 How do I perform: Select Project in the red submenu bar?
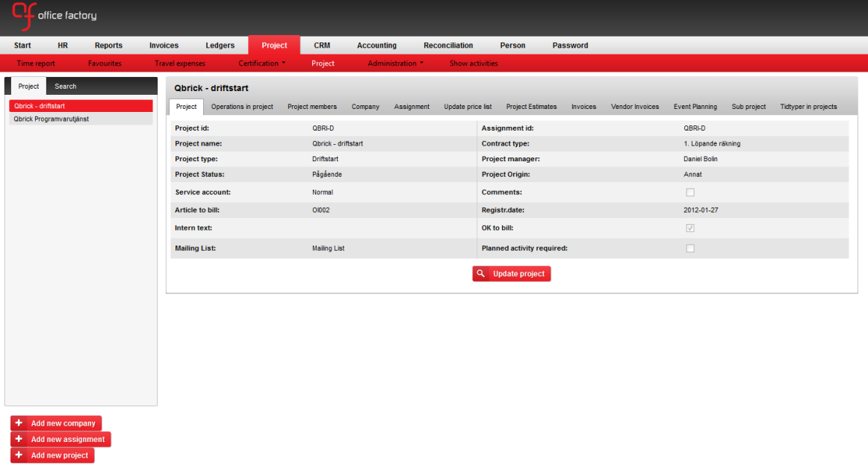[x=323, y=63]
